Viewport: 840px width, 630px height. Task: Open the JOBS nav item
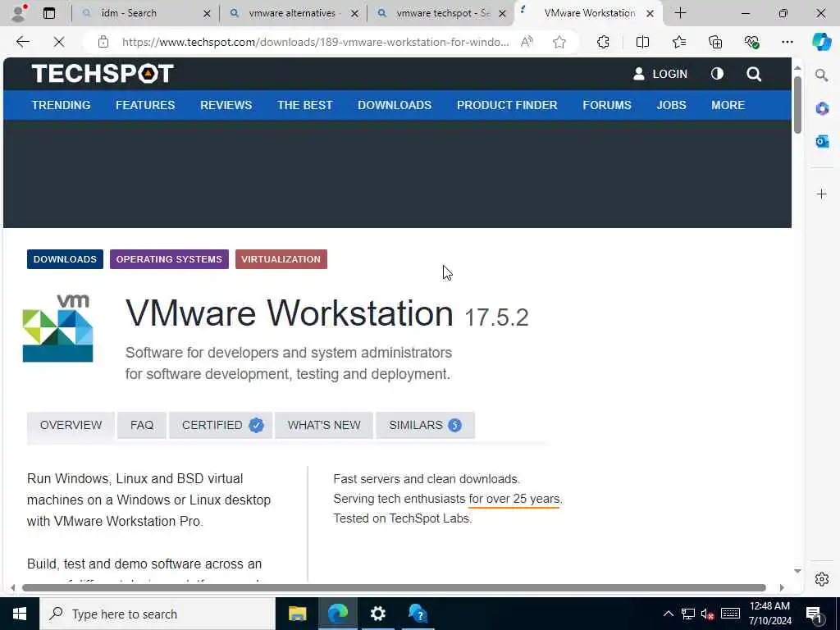pyautogui.click(x=671, y=105)
